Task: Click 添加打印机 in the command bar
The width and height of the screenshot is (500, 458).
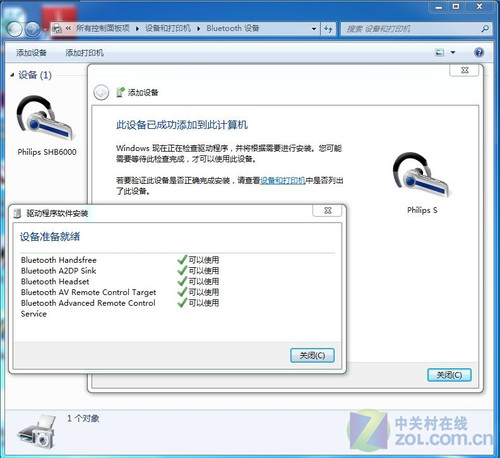Action: pos(84,53)
